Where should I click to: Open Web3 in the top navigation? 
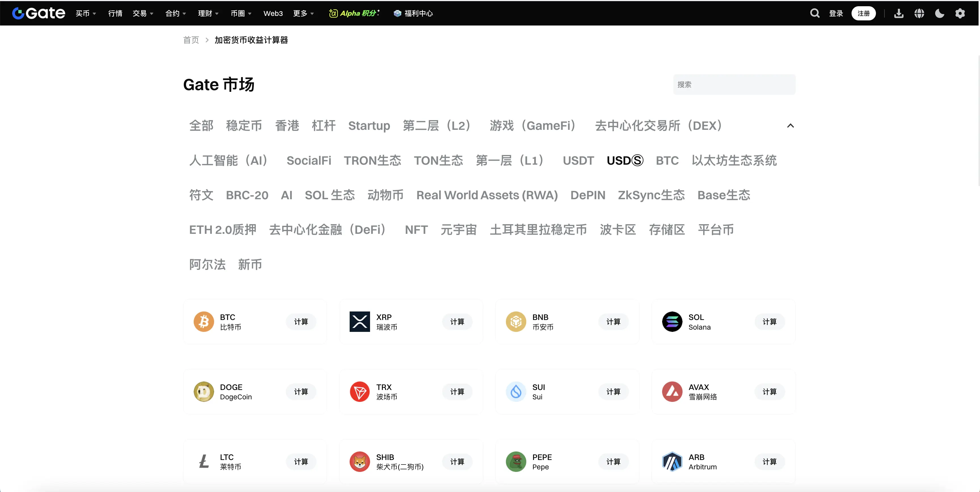[x=273, y=13]
